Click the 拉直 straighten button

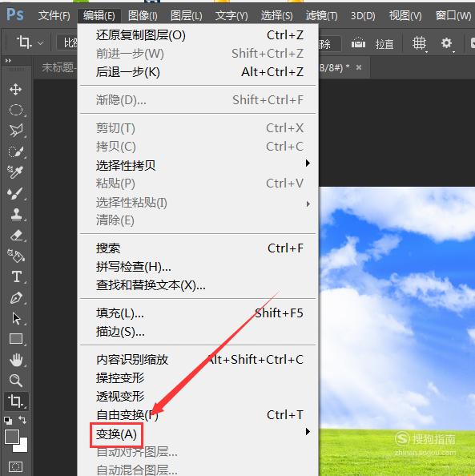coord(384,44)
